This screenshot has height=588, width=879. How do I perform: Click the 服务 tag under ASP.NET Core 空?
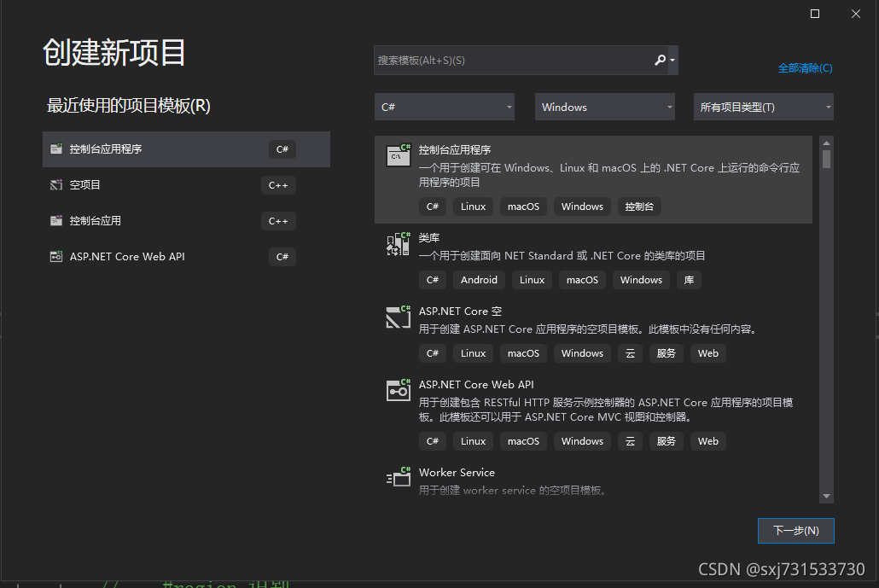point(666,353)
